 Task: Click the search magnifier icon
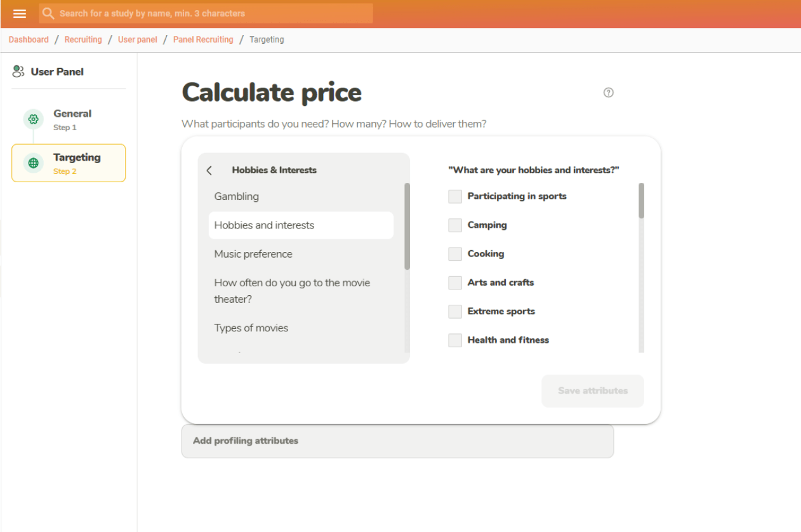(x=48, y=13)
